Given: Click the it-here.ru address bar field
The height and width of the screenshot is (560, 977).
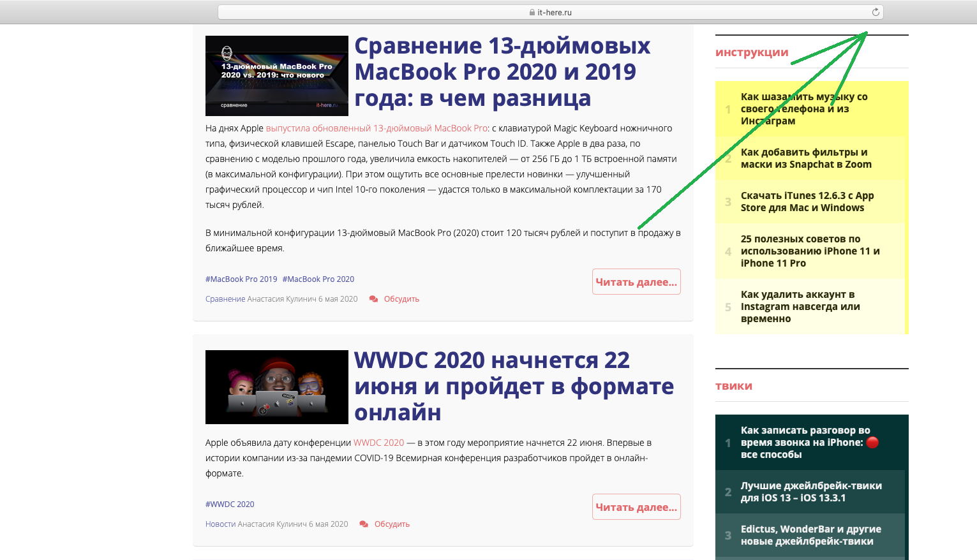Looking at the screenshot, I should 551,12.
